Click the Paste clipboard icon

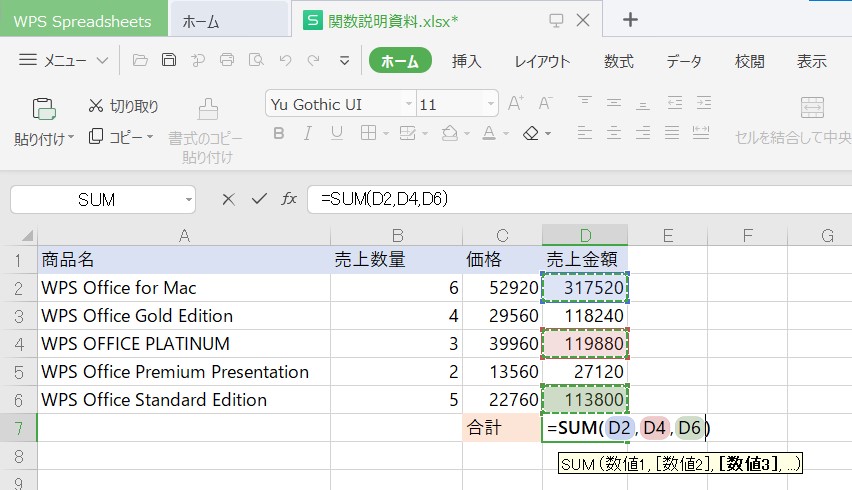tap(44, 109)
